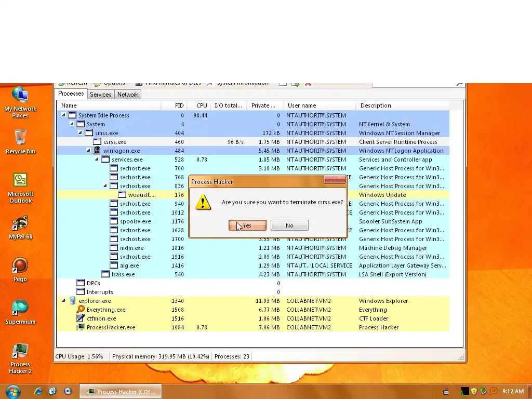532x399 pixels.
Task: Click the ProcessHacker.exe row icon
Action: (81, 327)
